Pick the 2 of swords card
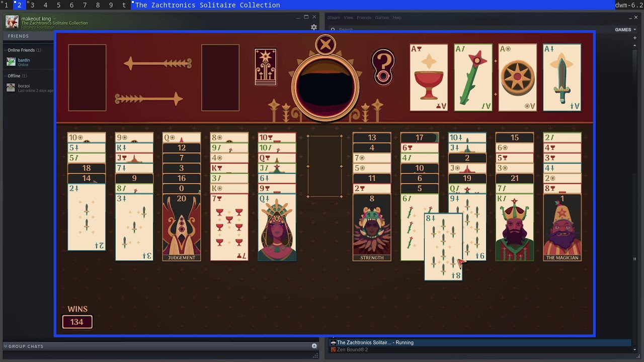This screenshot has width=644, height=362. tap(87, 217)
